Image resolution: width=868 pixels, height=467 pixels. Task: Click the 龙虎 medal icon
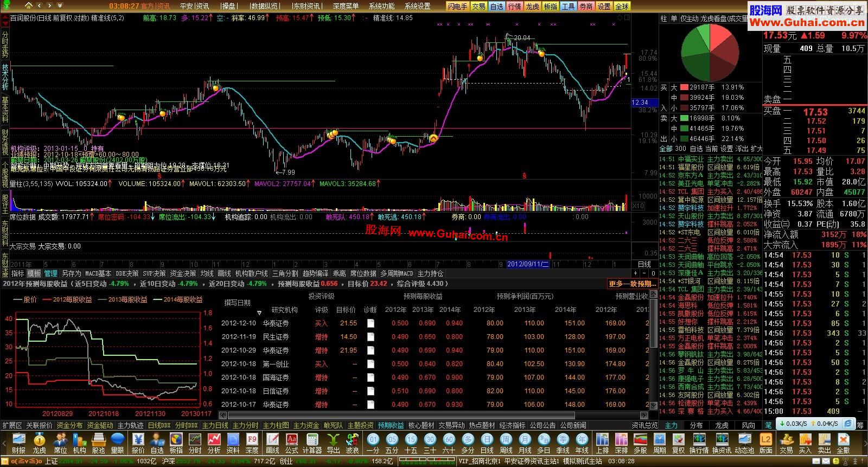click(40, 443)
